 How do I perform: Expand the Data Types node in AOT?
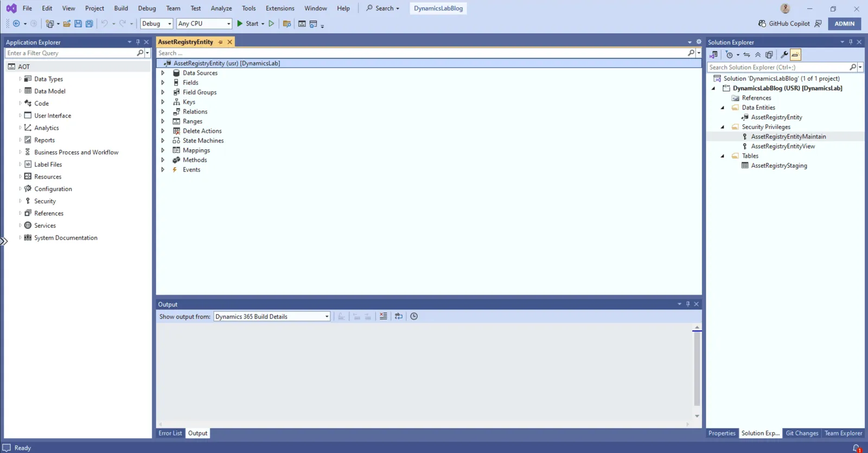(20, 79)
